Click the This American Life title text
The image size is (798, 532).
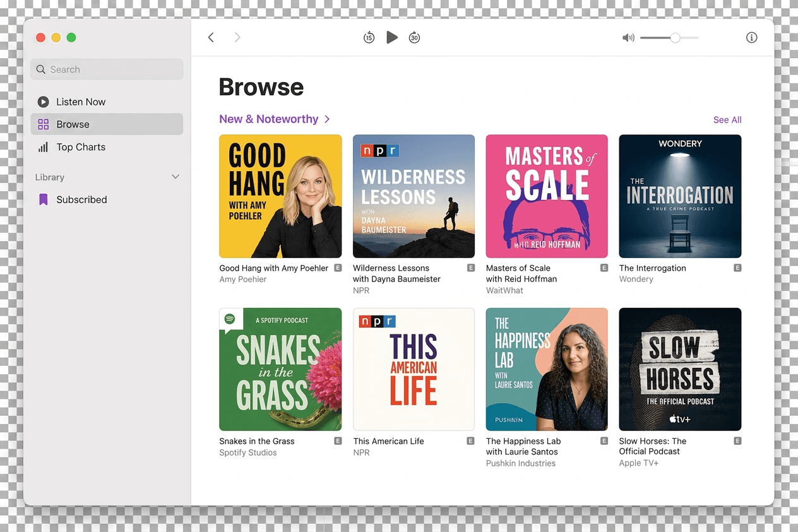pos(388,441)
